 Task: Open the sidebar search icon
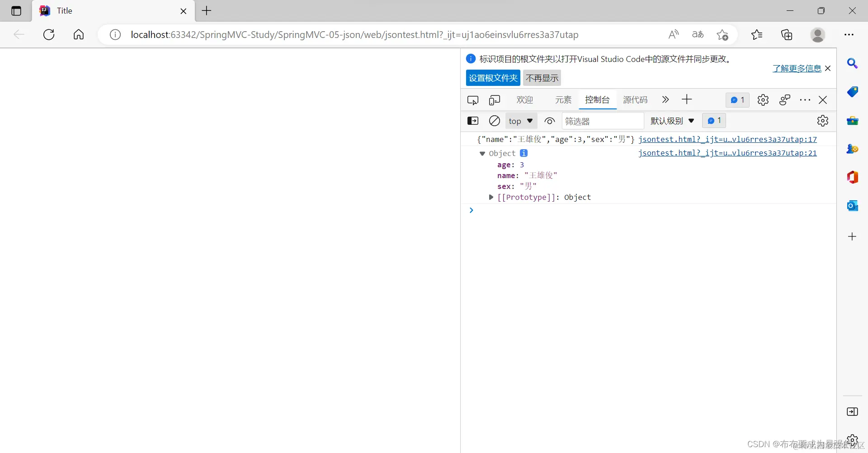pyautogui.click(x=852, y=63)
